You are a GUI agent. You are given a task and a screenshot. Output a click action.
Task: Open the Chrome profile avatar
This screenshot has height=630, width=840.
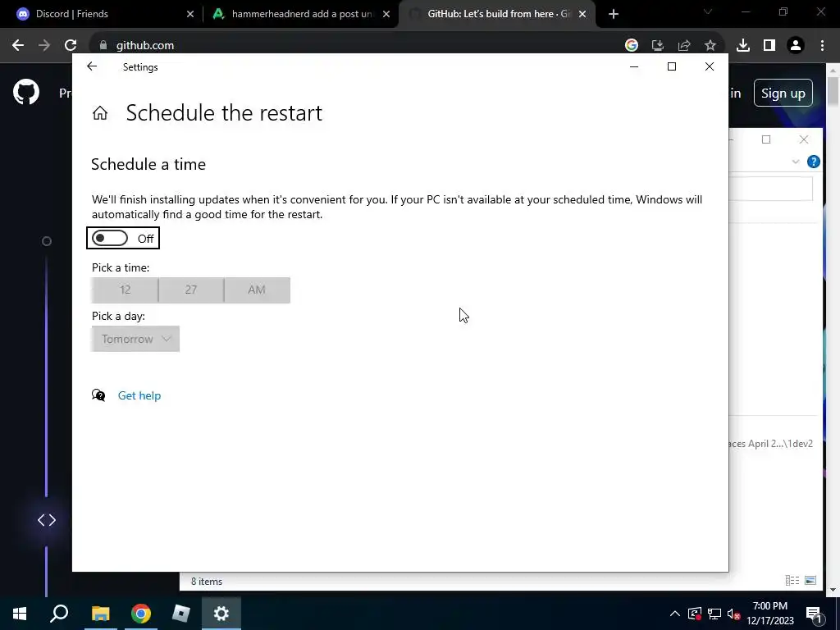click(x=796, y=46)
